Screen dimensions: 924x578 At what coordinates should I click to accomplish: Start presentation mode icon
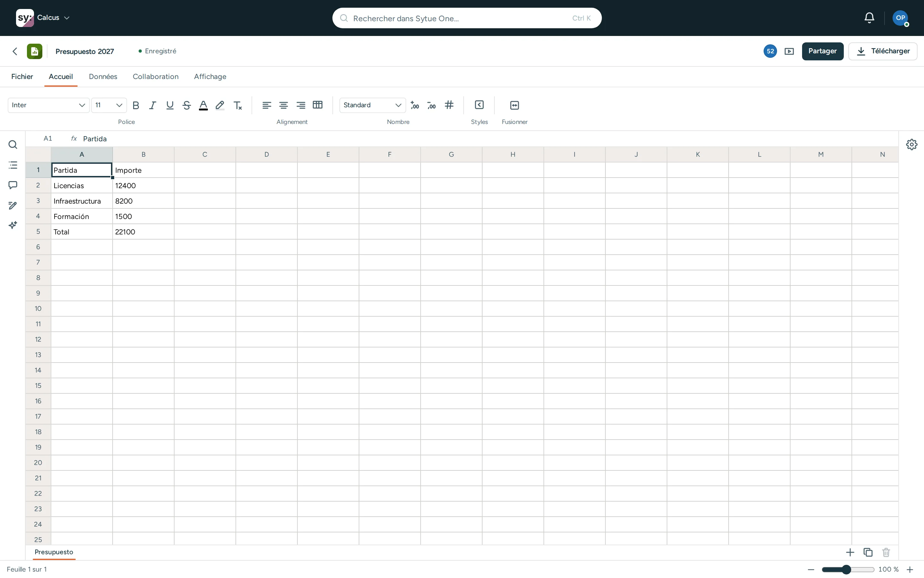pos(789,51)
